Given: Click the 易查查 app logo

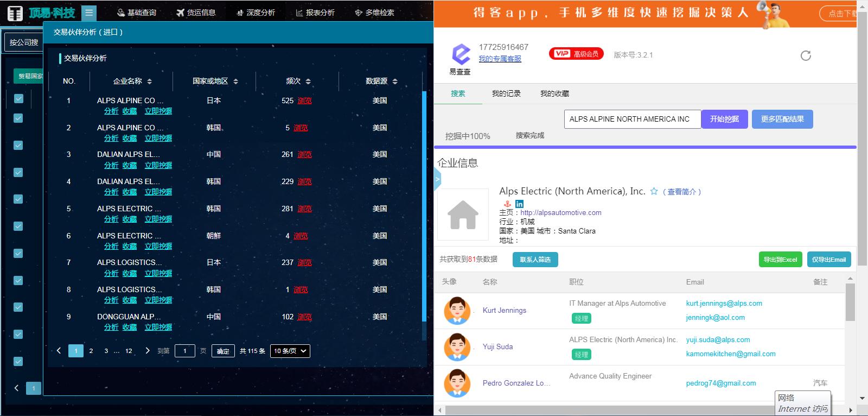Looking at the screenshot, I should [x=461, y=54].
